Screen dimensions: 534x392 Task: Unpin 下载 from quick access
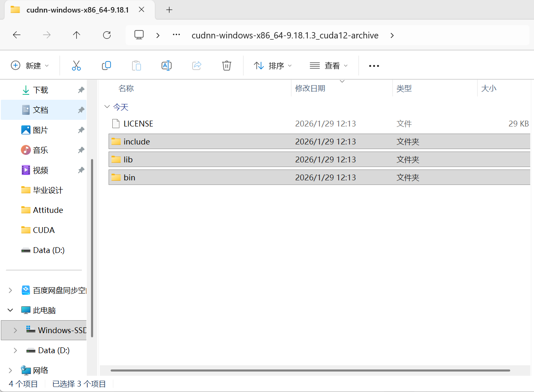(x=81, y=90)
